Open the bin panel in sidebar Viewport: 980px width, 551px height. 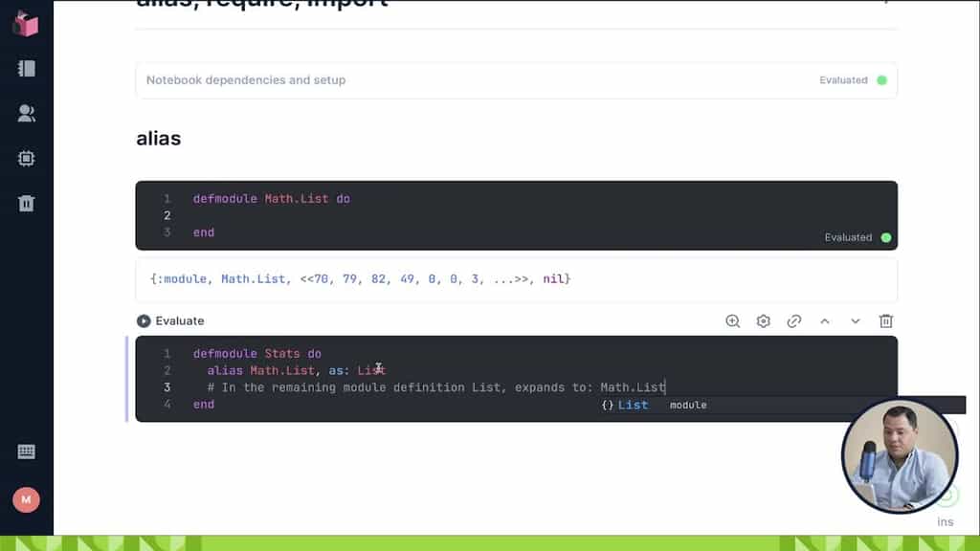pyautogui.click(x=25, y=203)
